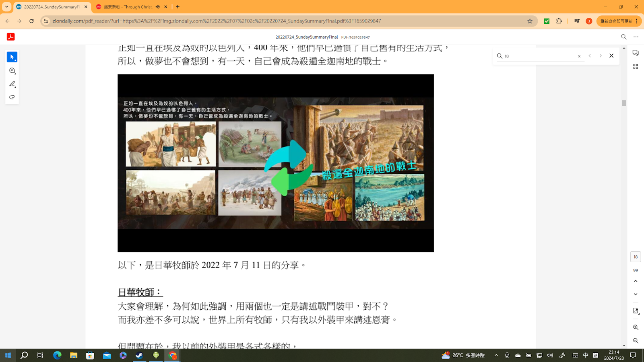Viewport: 644px width, 362px height.
Task: Go to previous search result
Action: pyautogui.click(x=590, y=56)
